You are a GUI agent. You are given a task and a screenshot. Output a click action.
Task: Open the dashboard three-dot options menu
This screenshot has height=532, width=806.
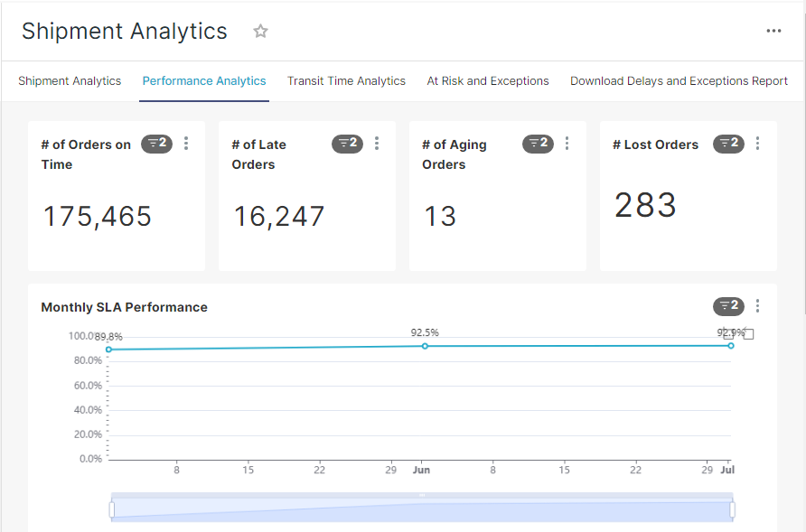point(773,31)
